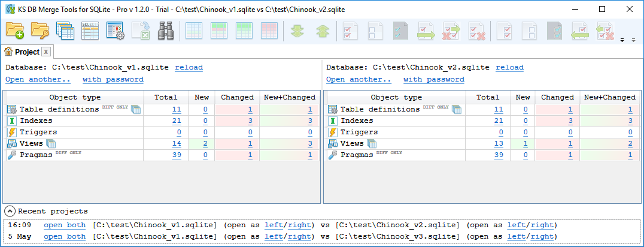Click the export to Excel document icon

tap(140, 31)
